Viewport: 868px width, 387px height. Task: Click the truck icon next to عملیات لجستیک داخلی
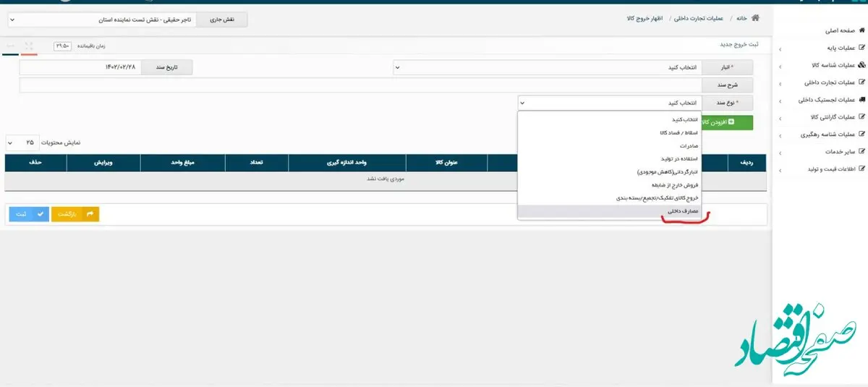point(861,100)
